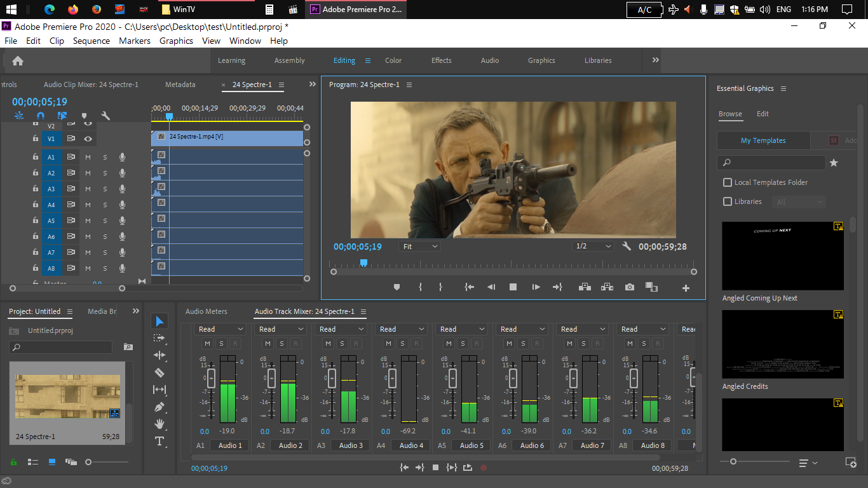Switch to the Color workspace tab
The image size is (868, 488).
(x=393, y=60)
